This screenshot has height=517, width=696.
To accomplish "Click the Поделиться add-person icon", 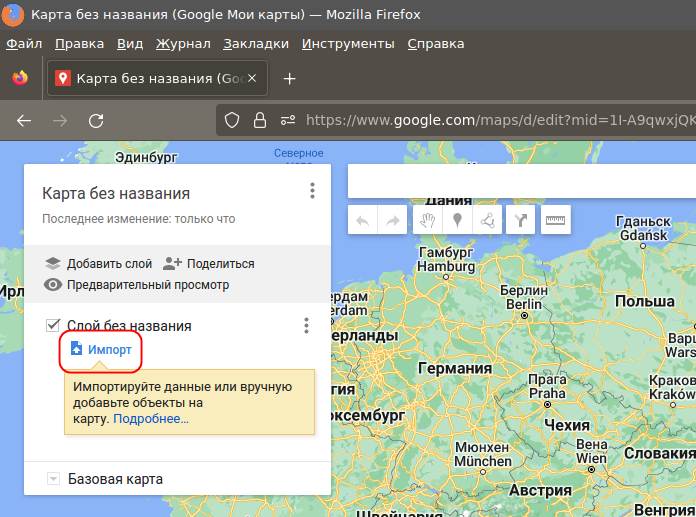I will [172, 264].
